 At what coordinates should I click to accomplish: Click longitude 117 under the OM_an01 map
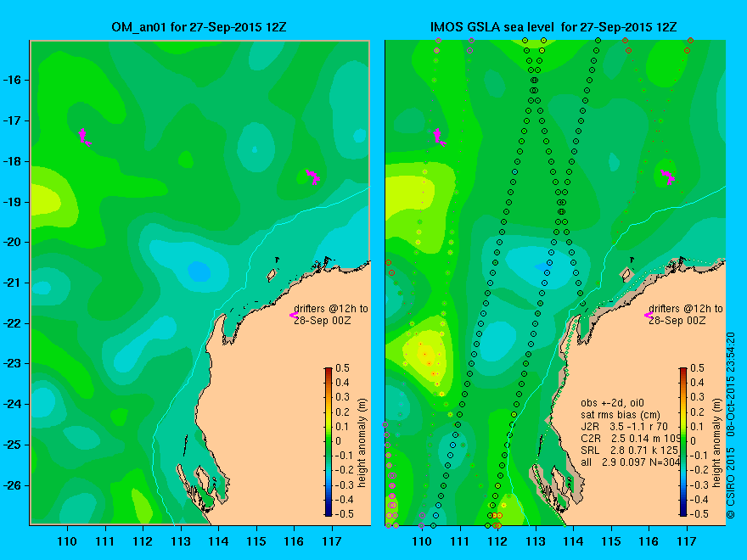click(x=332, y=541)
